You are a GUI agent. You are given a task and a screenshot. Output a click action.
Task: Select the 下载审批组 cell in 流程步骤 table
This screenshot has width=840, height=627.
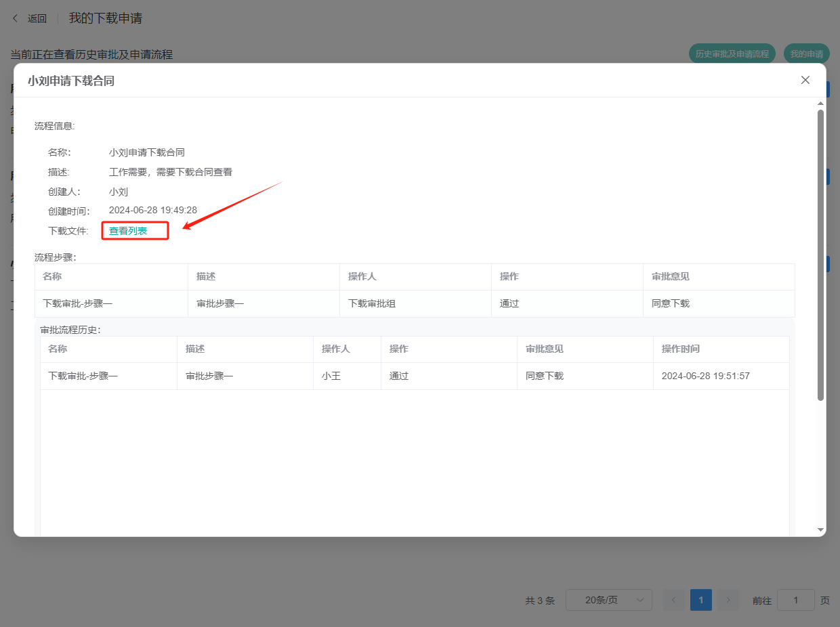coord(372,303)
